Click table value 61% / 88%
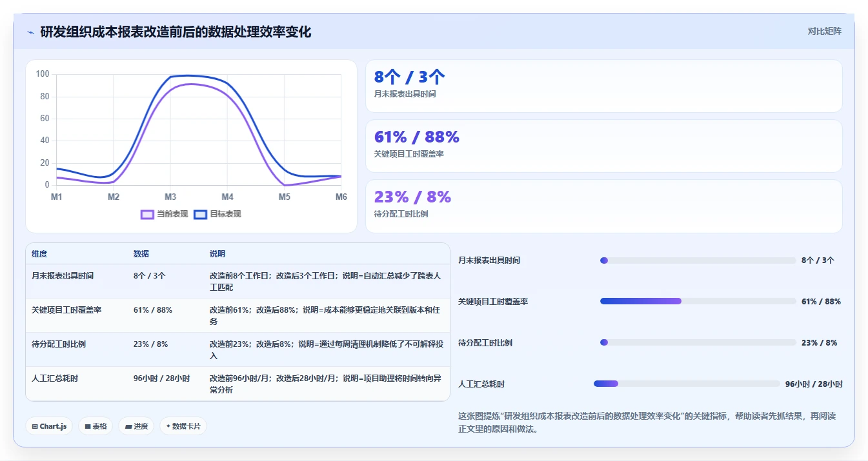This screenshot has height=461, width=868. tap(153, 310)
